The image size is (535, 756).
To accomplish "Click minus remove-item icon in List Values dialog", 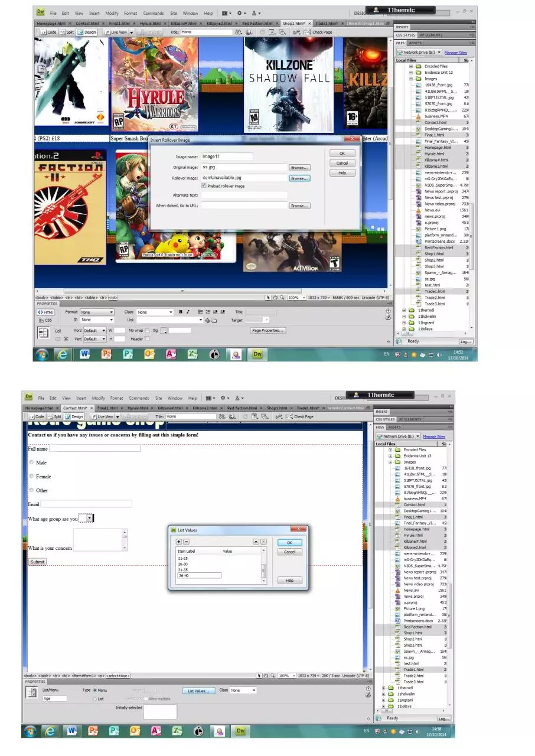I will pos(186,542).
